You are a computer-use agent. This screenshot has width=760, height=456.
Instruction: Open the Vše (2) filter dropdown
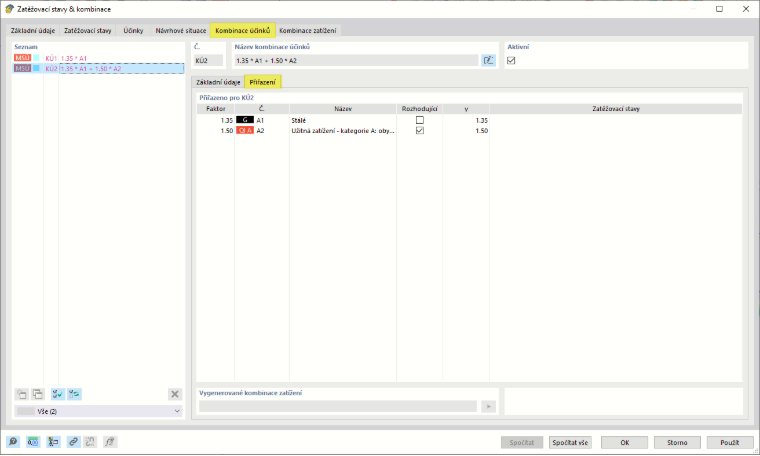click(x=99, y=411)
